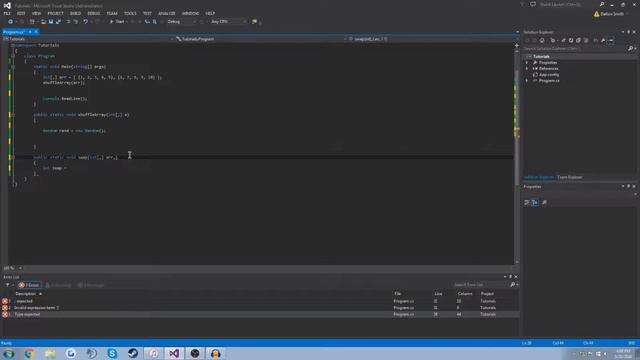Click the Navigate Backward toolbar icon
The width and height of the screenshot is (640, 360).
(x=10, y=22)
